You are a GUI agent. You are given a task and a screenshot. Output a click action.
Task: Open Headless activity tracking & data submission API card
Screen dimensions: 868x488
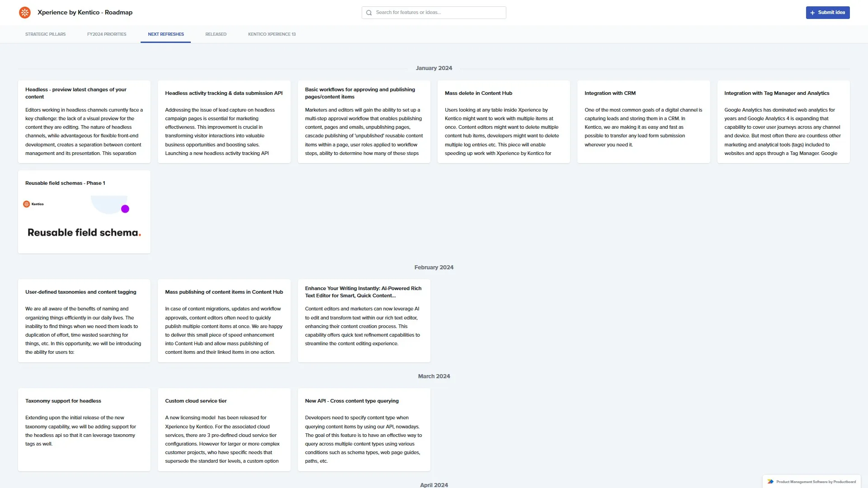(224, 122)
